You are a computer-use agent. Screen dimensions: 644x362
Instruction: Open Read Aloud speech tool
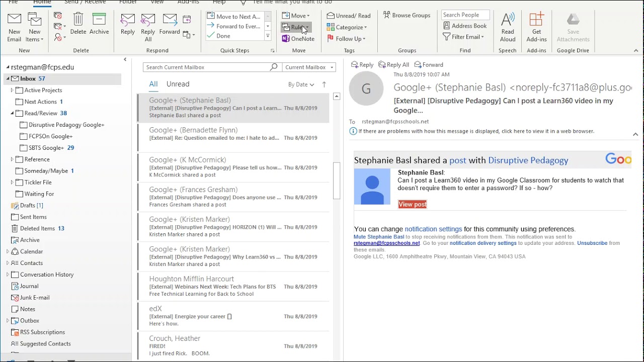[x=508, y=28]
